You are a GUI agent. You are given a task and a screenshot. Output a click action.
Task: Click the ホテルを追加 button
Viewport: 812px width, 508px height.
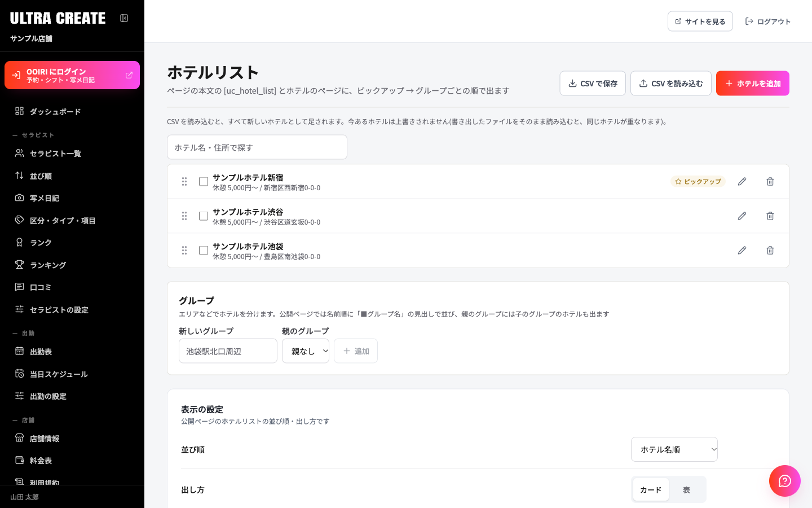[x=753, y=84]
